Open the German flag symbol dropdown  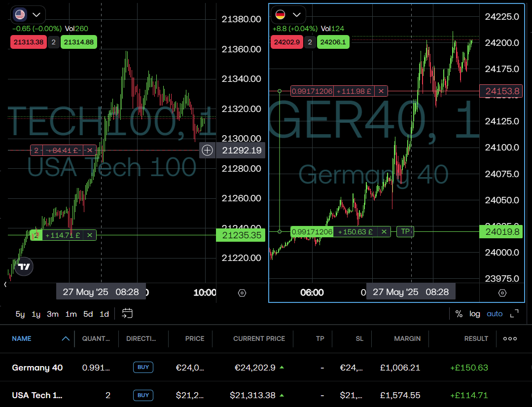tap(288, 15)
